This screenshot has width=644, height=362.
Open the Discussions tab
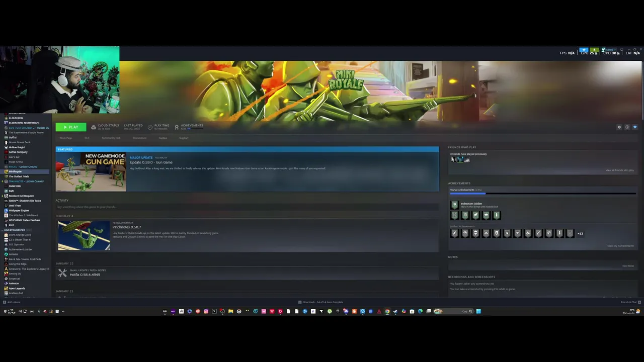click(x=139, y=138)
